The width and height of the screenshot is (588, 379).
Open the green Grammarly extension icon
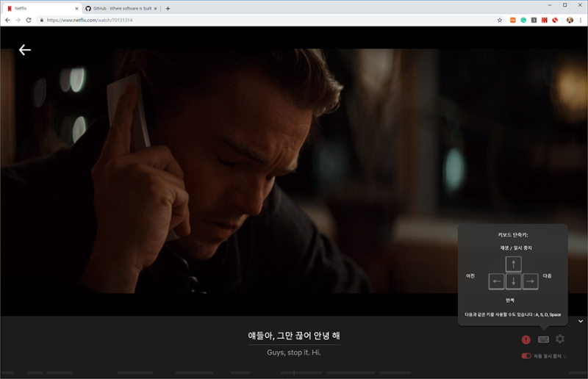pos(523,20)
